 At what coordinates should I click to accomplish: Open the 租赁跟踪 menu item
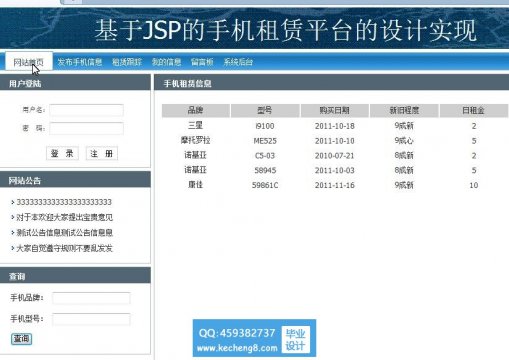point(127,62)
